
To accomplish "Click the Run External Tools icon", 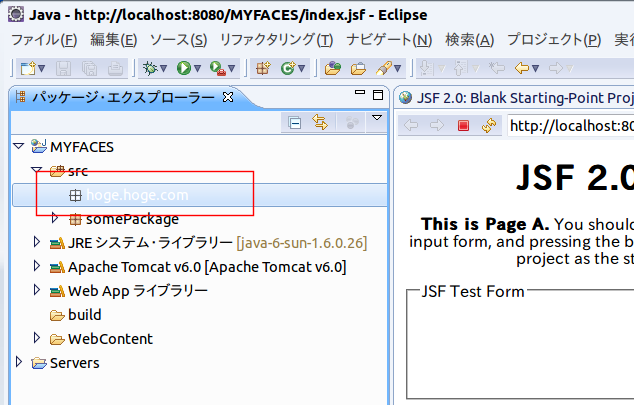I will pyautogui.click(x=218, y=69).
